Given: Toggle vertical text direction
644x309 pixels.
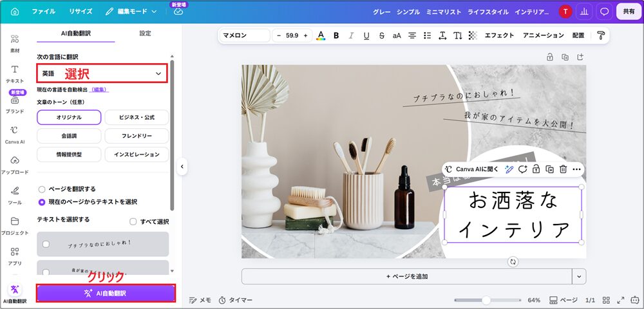Looking at the screenshot, I should 457,35.
